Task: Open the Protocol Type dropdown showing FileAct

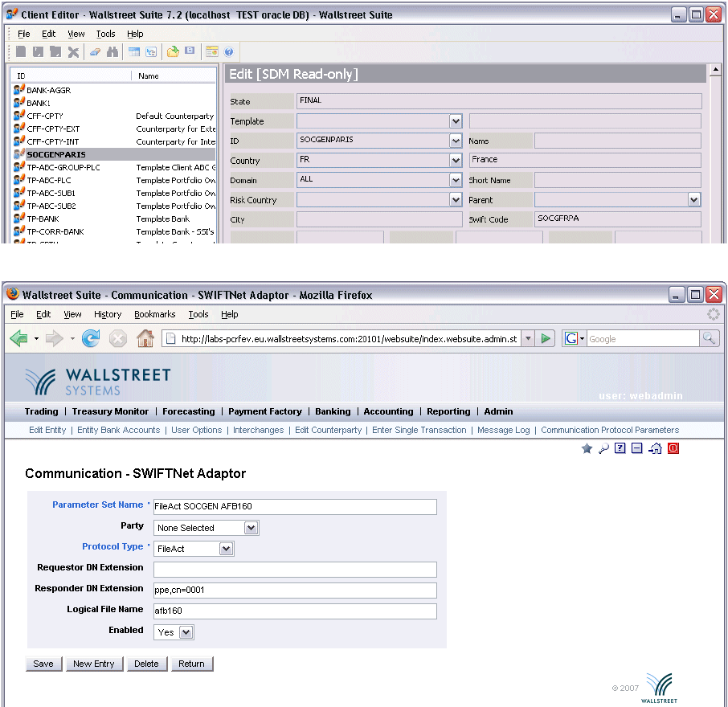Action: coord(226,549)
